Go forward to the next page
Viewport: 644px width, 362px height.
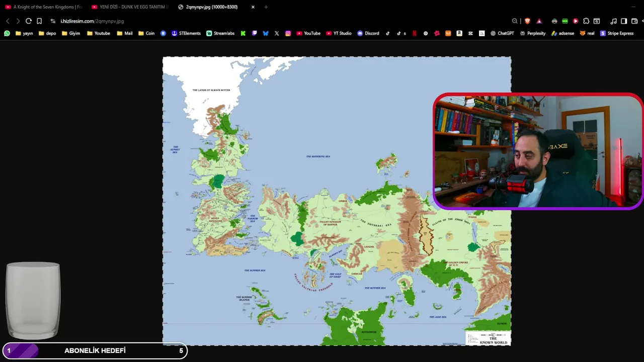(x=18, y=21)
